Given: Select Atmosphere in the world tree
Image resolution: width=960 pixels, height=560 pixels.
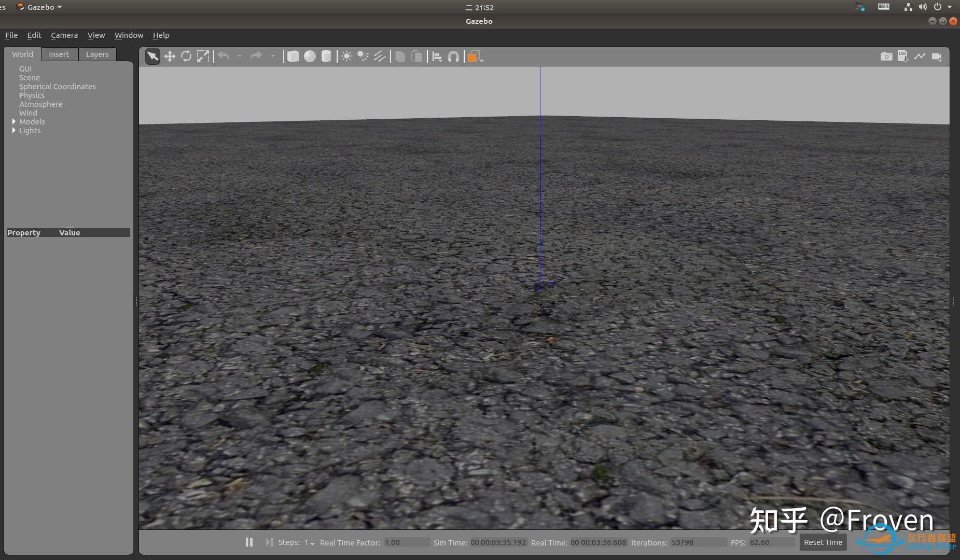Looking at the screenshot, I should [x=41, y=104].
